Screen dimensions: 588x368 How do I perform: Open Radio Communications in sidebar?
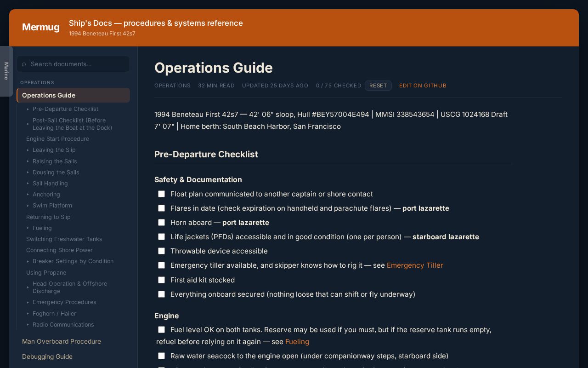point(63,325)
